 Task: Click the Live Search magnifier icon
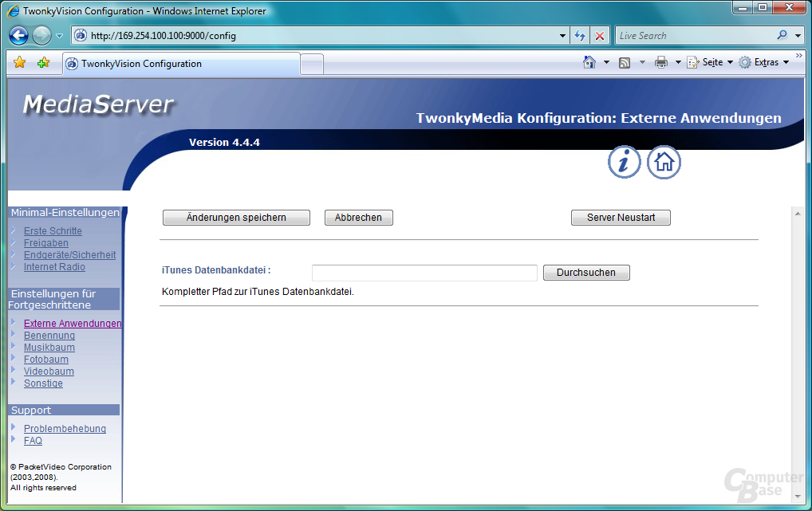coord(782,35)
